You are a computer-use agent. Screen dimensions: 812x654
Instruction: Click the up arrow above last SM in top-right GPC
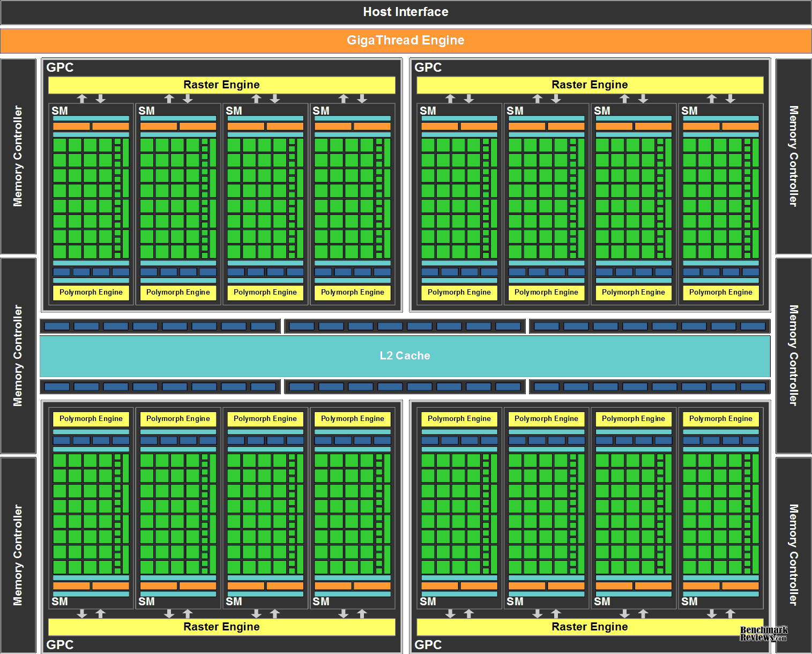pos(712,99)
